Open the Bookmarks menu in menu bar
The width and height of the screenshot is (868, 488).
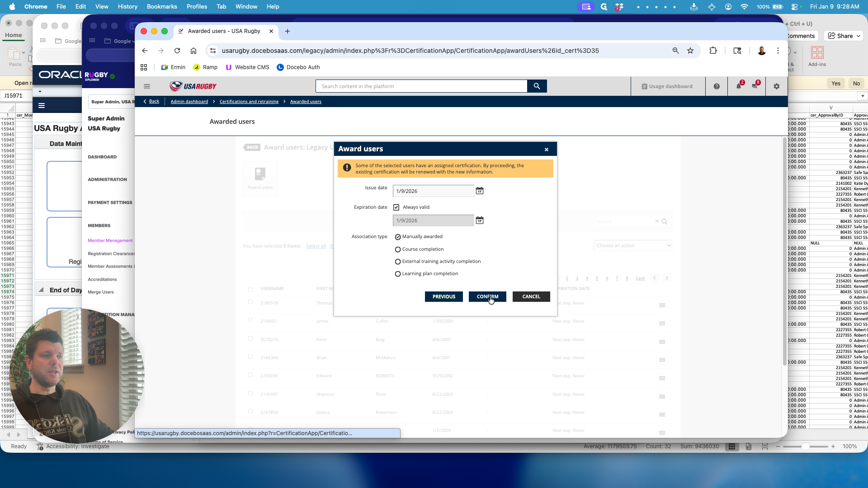click(x=162, y=6)
